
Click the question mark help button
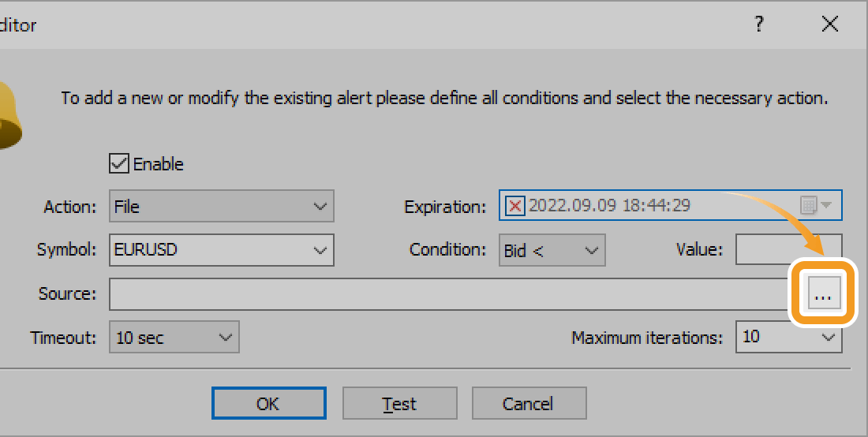(759, 24)
